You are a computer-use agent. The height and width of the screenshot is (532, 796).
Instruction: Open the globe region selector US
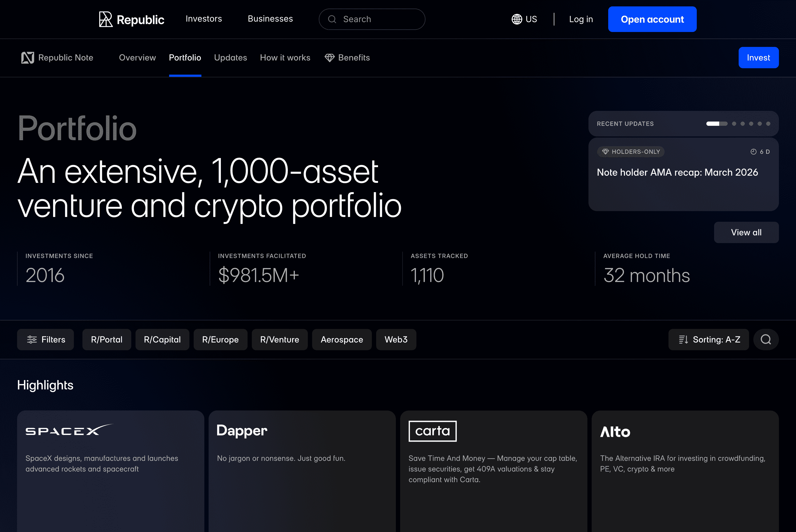click(x=524, y=19)
